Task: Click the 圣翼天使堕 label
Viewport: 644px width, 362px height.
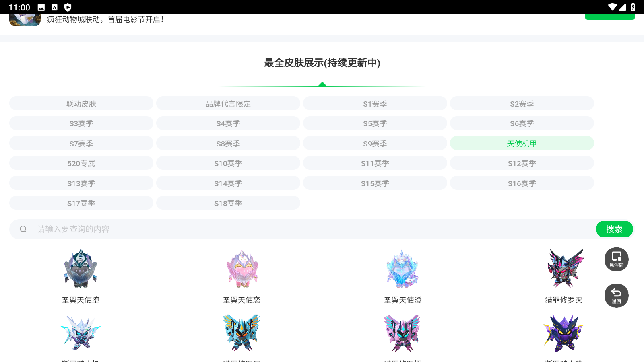Action: [x=80, y=300]
